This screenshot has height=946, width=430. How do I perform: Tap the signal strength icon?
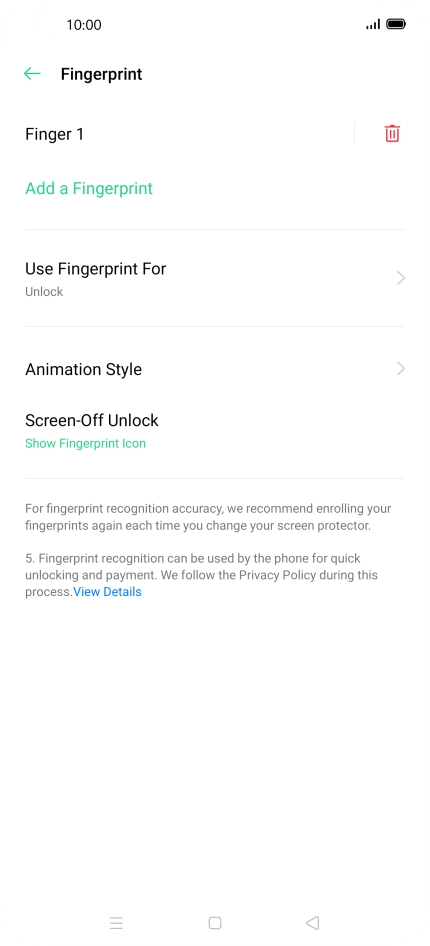pos(373,24)
